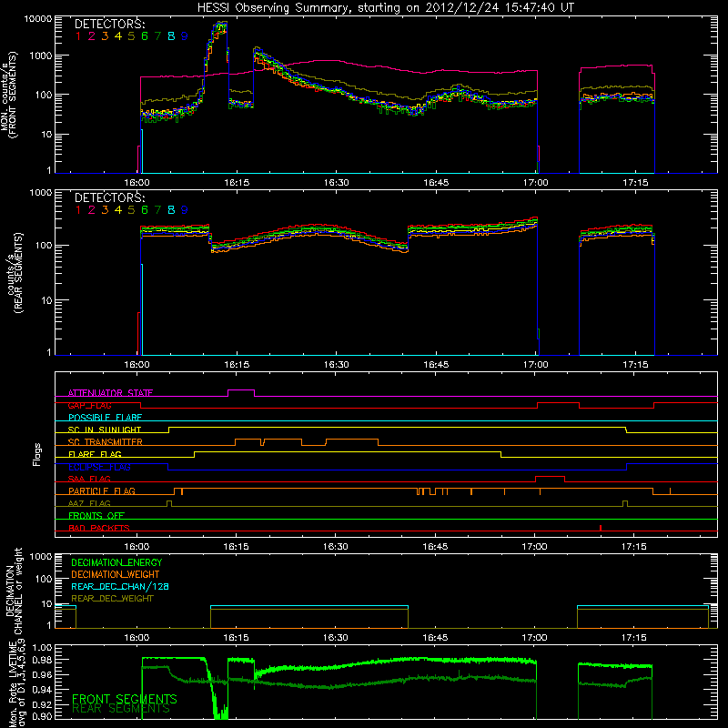
Task: Click the BAD_PACKETS flag label
Action: (x=99, y=528)
